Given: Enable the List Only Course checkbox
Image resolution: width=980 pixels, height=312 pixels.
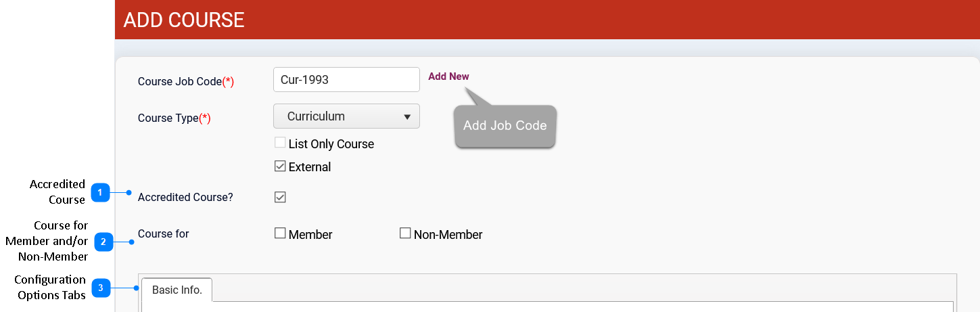Looking at the screenshot, I should pyautogui.click(x=280, y=143).
